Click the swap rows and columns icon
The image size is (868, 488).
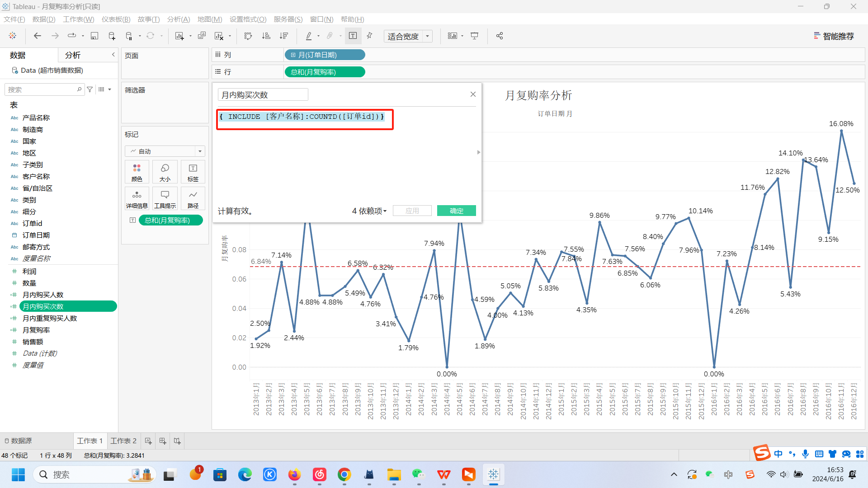(x=248, y=36)
